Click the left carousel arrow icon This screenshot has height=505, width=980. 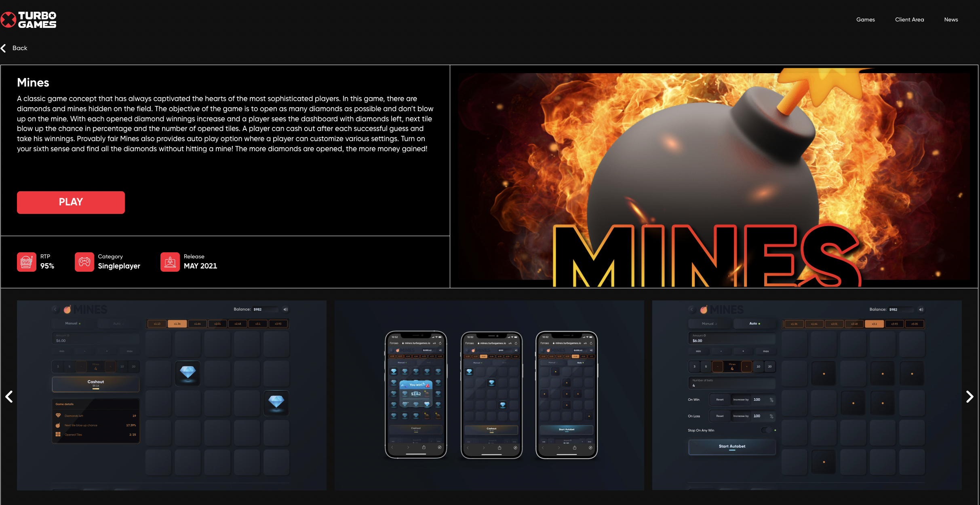(x=10, y=396)
